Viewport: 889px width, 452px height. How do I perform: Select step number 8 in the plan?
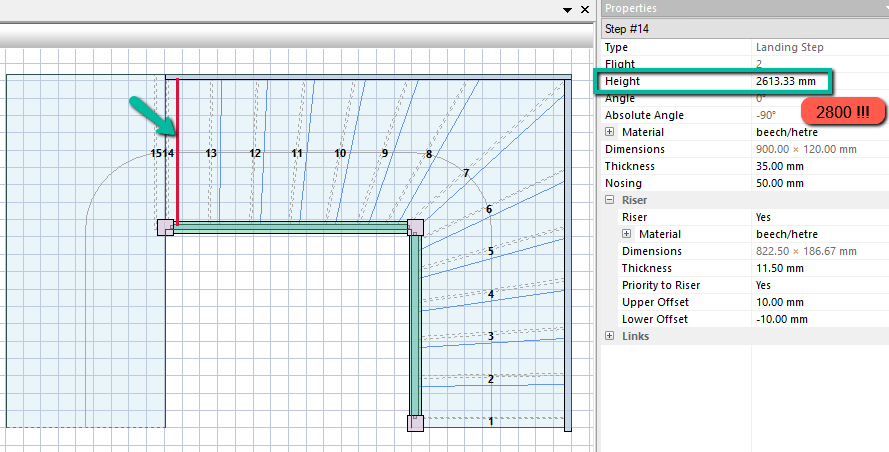(x=429, y=154)
